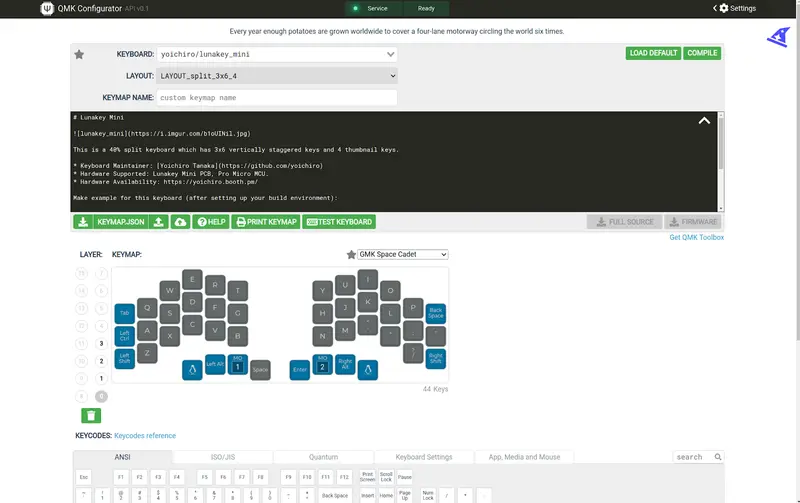Select the Back Space key on keymap

436,313
